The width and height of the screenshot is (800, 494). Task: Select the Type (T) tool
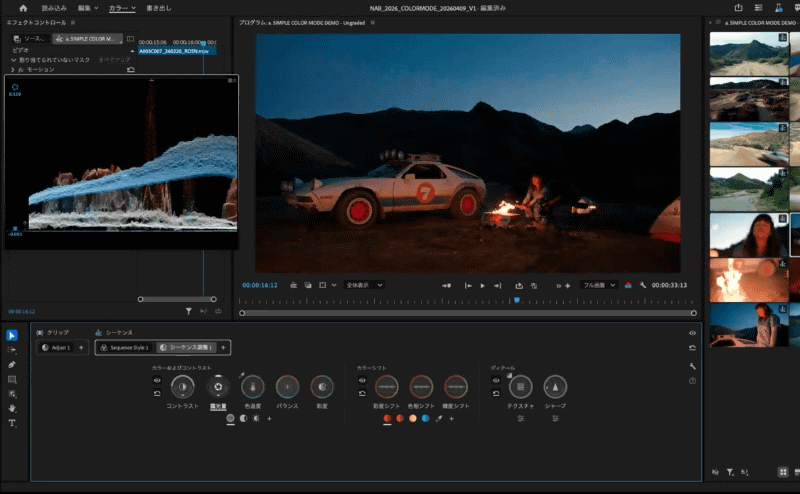[x=12, y=423]
